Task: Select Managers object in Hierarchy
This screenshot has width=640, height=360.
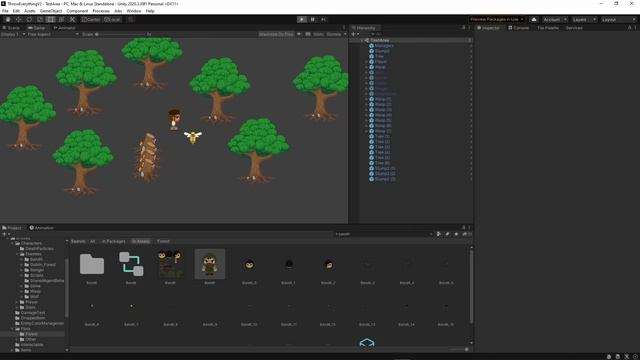Action: [384, 46]
